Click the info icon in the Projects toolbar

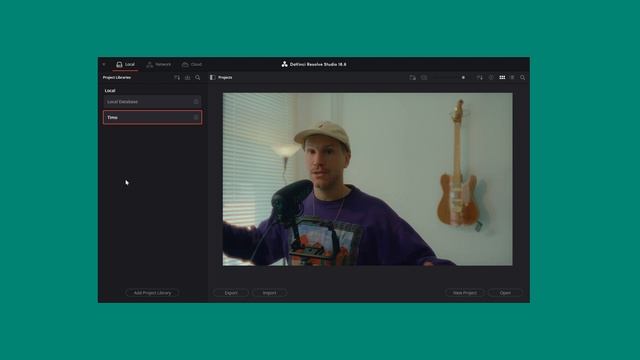click(x=491, y=78)
